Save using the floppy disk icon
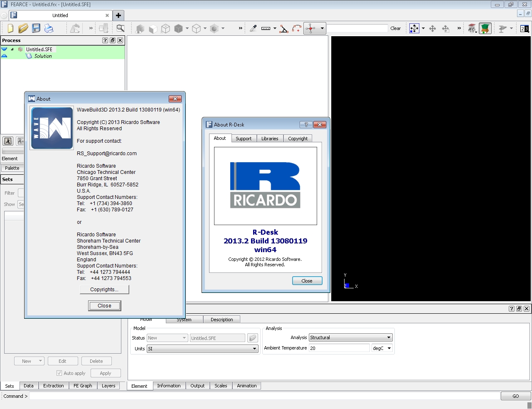Screen dimensions: 532x409 click(x=36, y=28)
